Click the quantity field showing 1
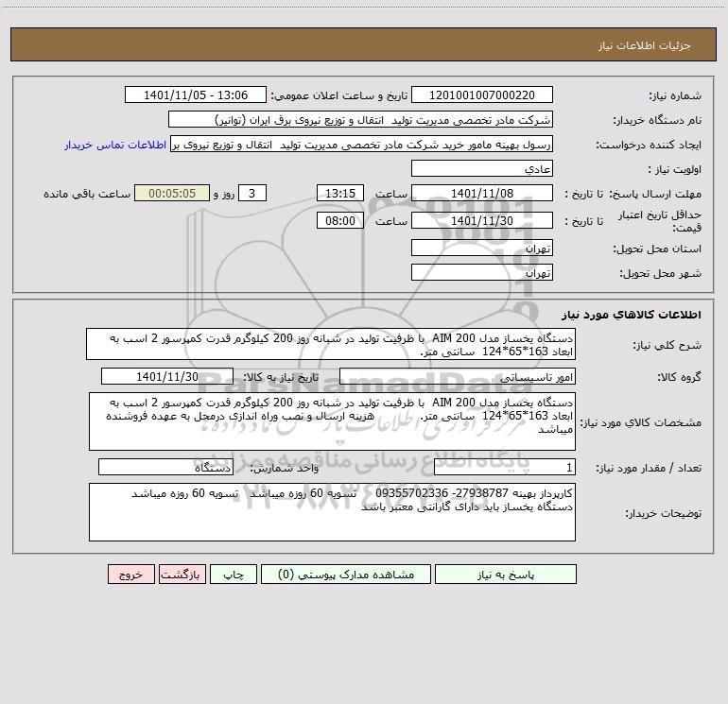Viewport: 728px width, 704px height. 505,468
